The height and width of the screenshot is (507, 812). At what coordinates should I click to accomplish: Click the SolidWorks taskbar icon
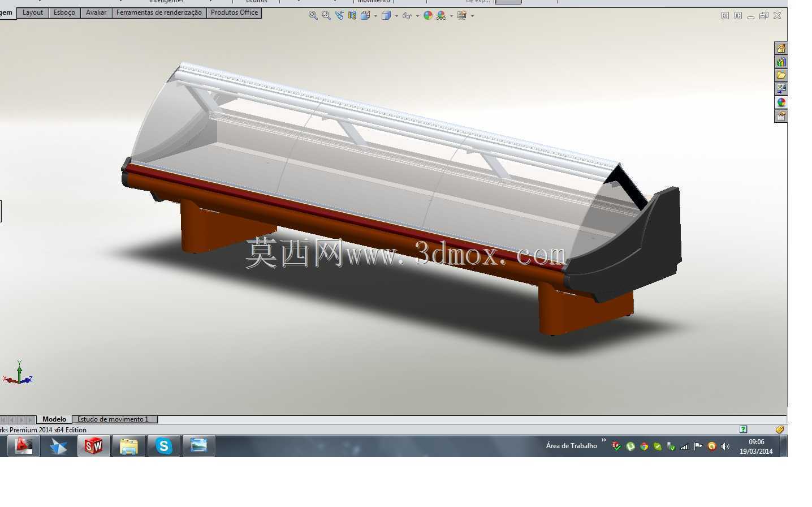tap(94, 446)
